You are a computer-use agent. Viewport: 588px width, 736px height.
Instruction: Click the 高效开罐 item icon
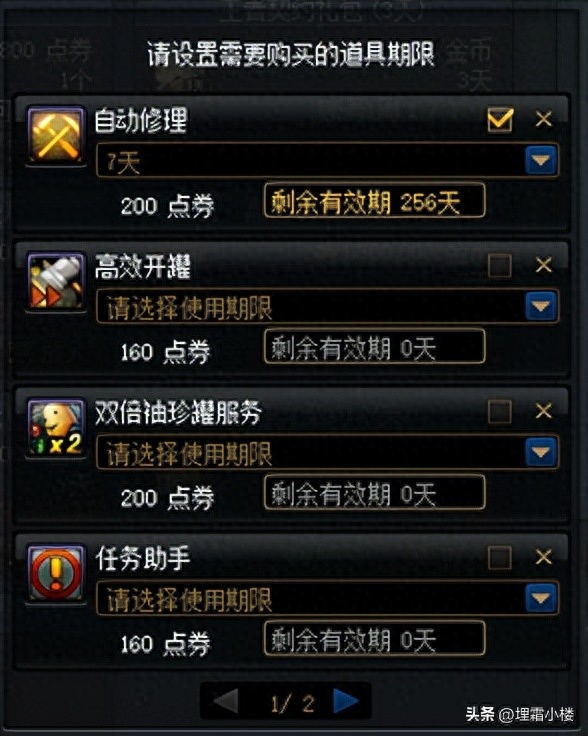coord(56,281)
